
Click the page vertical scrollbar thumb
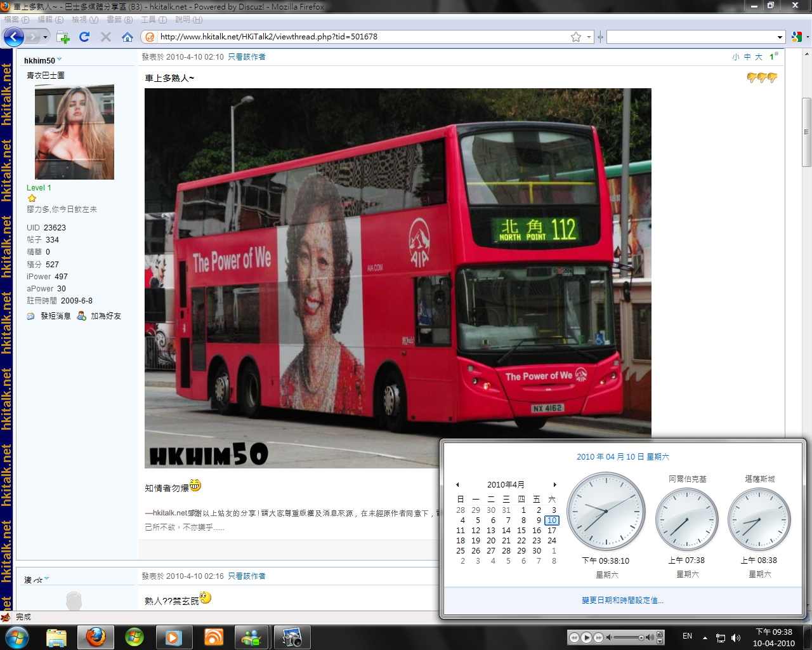(x=806, y=132)
